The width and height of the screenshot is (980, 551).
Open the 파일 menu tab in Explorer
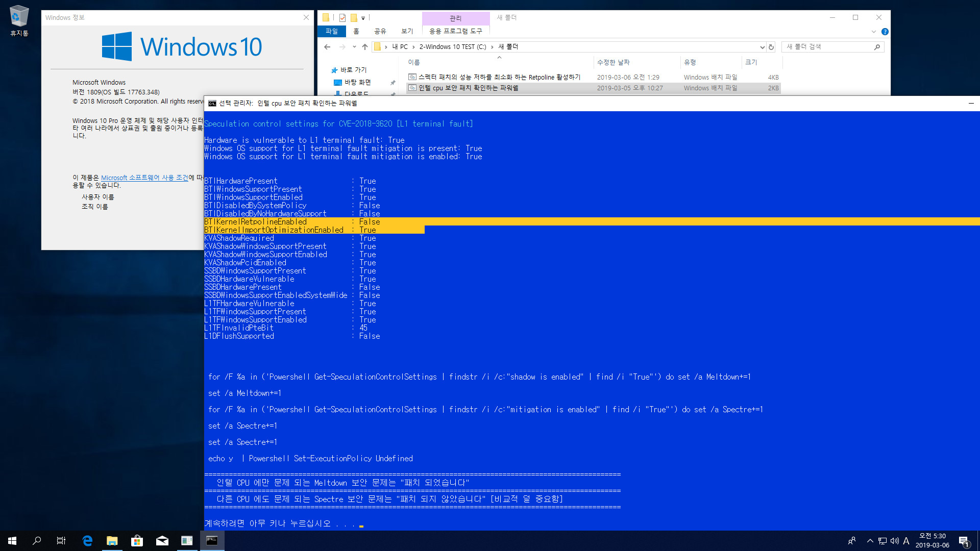point(332,31)
